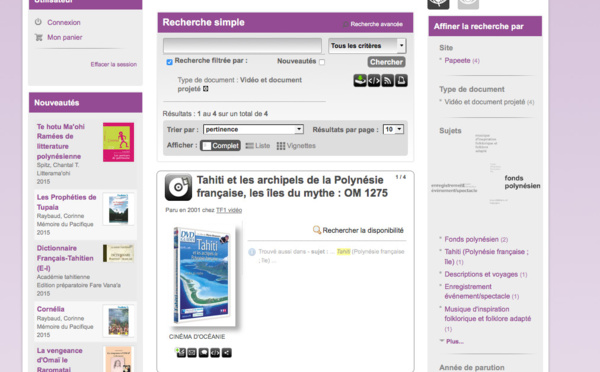Refine by Papeete site
The width and height of the screenshot is (600, 372).
[457, 60]
